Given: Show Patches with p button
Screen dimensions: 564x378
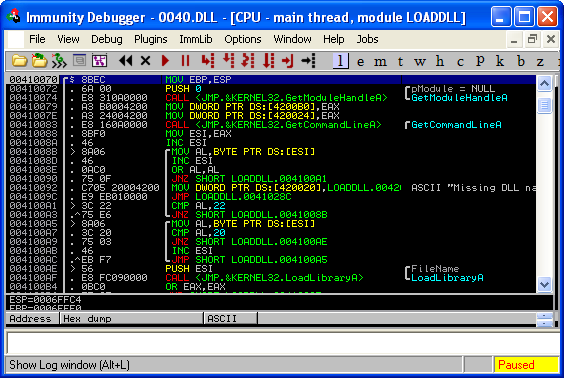Looking at the screenshot, I should click(x=480, y=61).
